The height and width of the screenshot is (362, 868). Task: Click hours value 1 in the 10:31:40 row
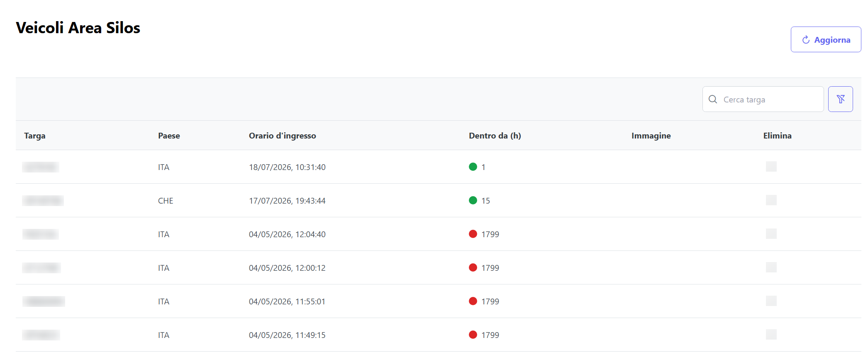[483, 167]
